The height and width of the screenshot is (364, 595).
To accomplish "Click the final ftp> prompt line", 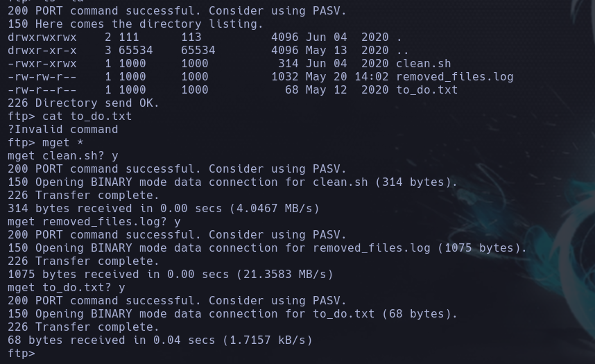I will [21, 354].
